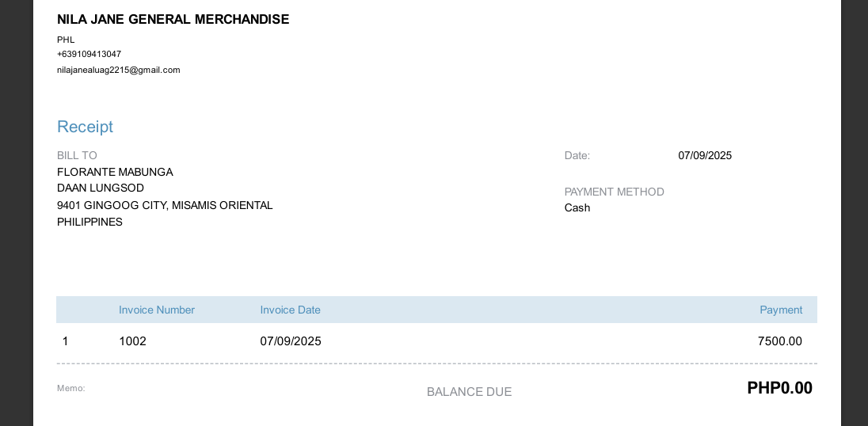Click the Invoice Date column header

click(290, 310)
